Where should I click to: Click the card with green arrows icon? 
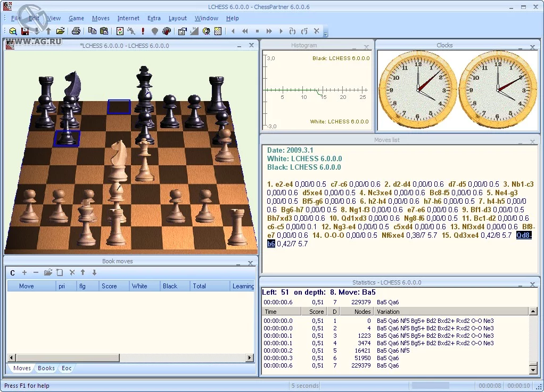(120, 31)
